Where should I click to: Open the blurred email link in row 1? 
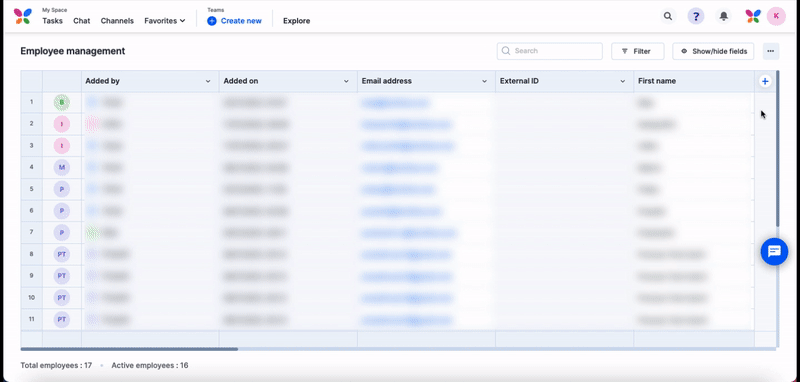coord(395,103)
